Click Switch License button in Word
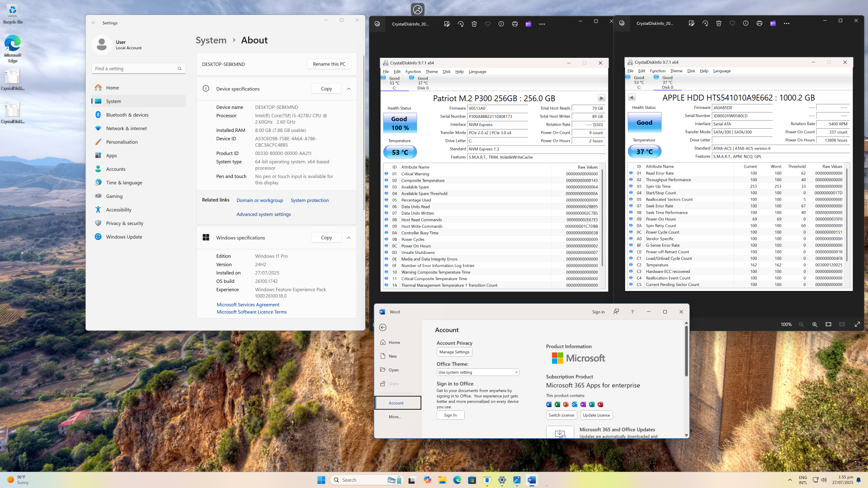This screenshot has height=488, width=868. coord(561,415)
